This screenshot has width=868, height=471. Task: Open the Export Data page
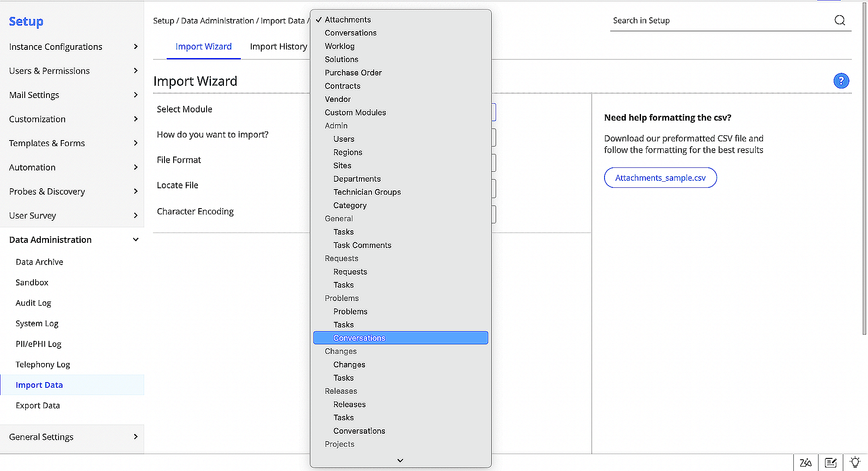click(x=38, y=405)
